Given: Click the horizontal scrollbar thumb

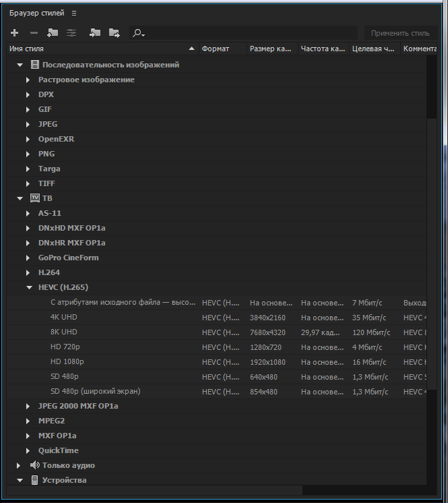Looking at the screenshot, I should pos(154,490).
